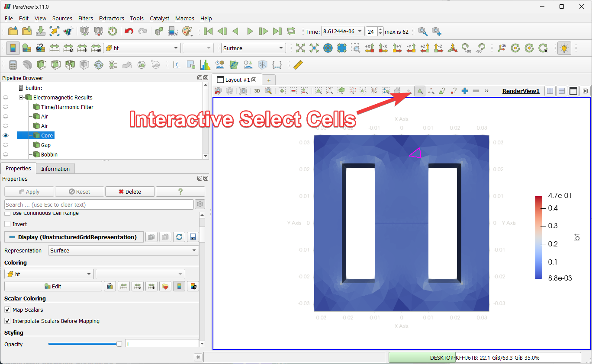Click the yellow Ruler icon
This screenshot has width=592, height=364.
(x=298, y=65)
